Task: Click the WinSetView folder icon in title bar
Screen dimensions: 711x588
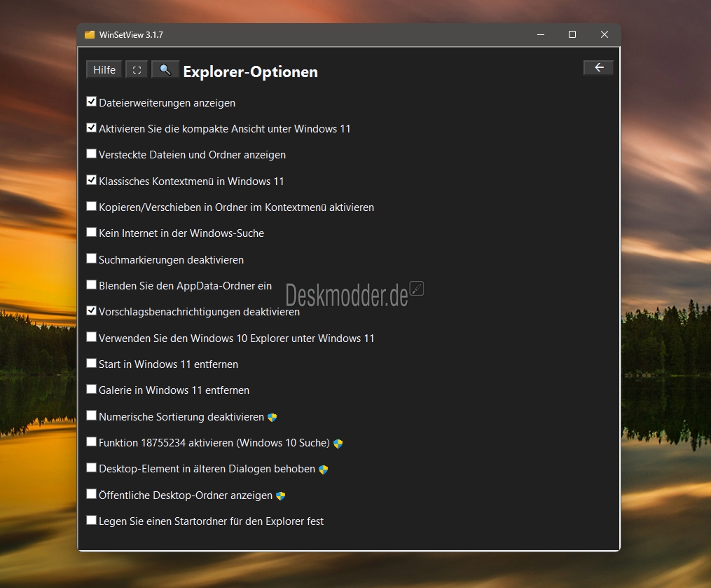Action: click(90, 34)
